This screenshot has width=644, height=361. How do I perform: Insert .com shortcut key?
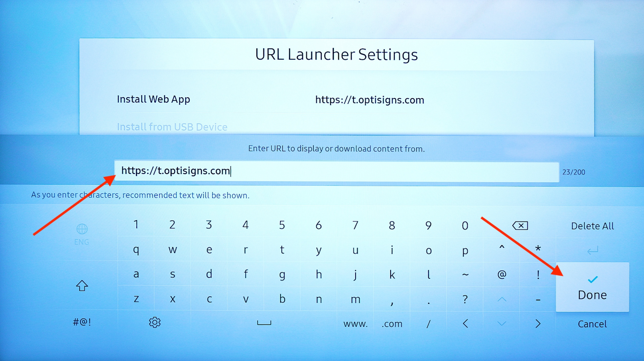[x=392, y=324]
